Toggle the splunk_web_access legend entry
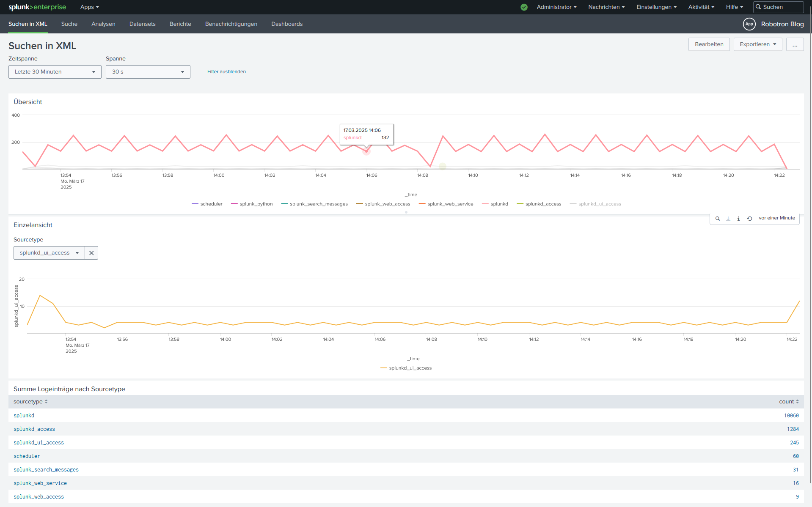This screenshot has height=507, width=812. point(383,204)
